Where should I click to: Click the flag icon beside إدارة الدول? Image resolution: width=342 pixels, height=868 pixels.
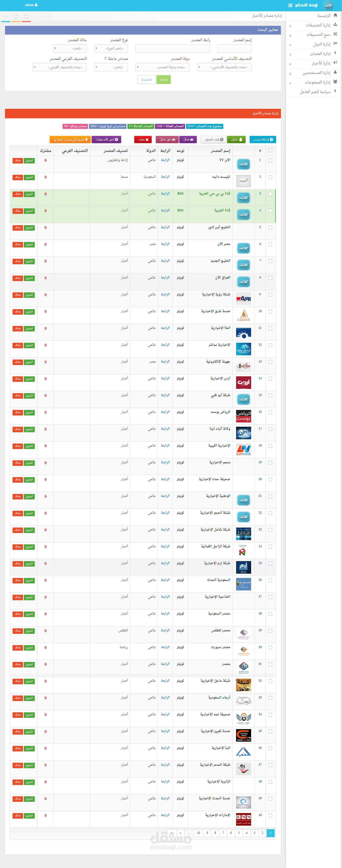coord(335,43)
